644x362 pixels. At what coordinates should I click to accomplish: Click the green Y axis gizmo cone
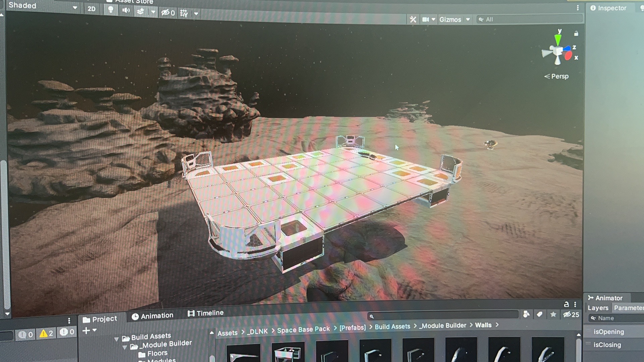tap(558, 39)
